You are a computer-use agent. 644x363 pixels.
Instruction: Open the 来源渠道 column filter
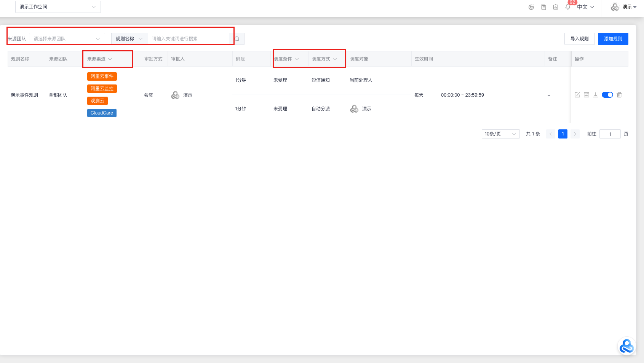point(110,59)
